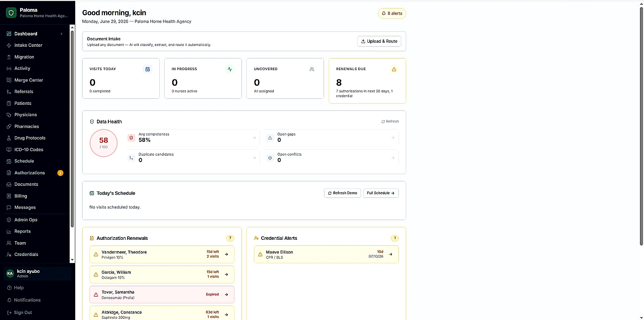Open the Dashboard sidebar item
This screenshot has height=320, width=644.
click(x=35, y=34)
